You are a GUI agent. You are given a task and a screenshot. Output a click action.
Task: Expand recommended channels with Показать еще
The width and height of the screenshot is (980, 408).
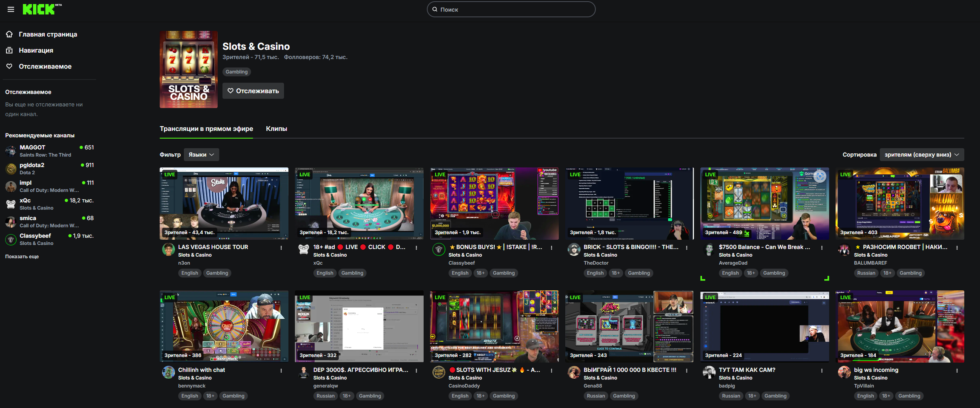[22, 257]
